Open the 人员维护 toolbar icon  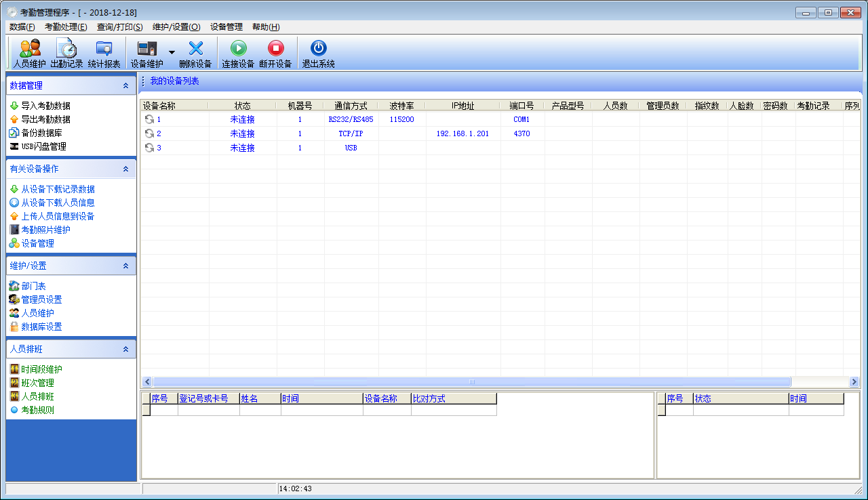tap(29, 49)
